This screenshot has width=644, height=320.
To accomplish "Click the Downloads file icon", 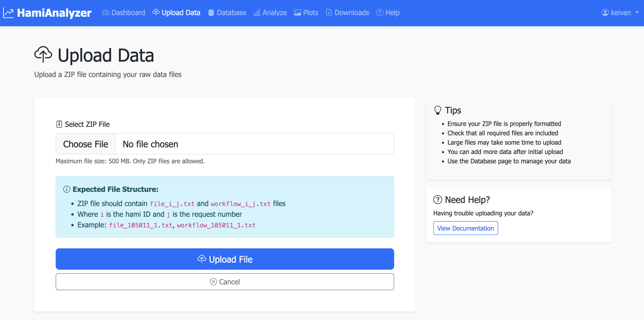I will (329, 13).
